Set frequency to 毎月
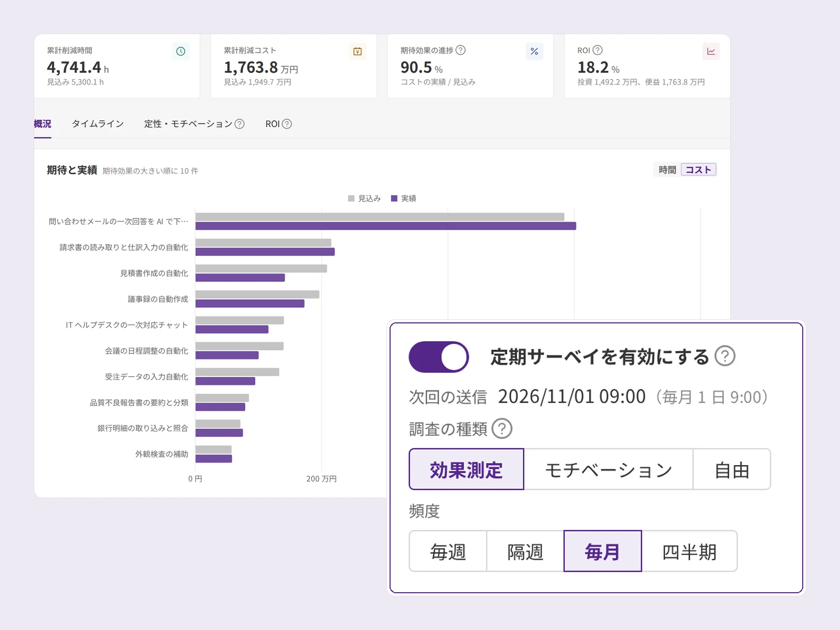840x630 pixels. click(603, 551)
